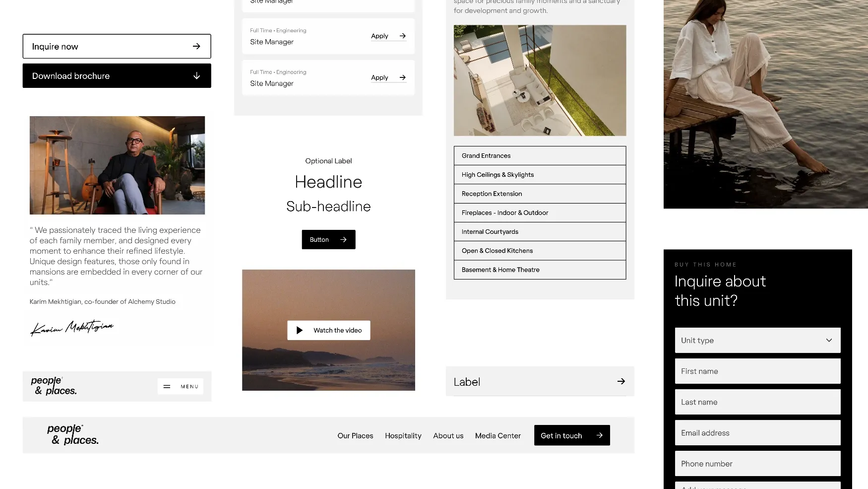Select High Ceilings & Skylights row
Viewport: 868px width, 489px height.
point(540,175)
